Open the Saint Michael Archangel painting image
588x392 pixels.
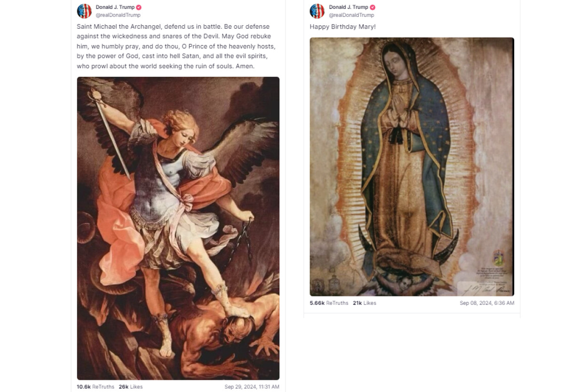click(178, 228)
